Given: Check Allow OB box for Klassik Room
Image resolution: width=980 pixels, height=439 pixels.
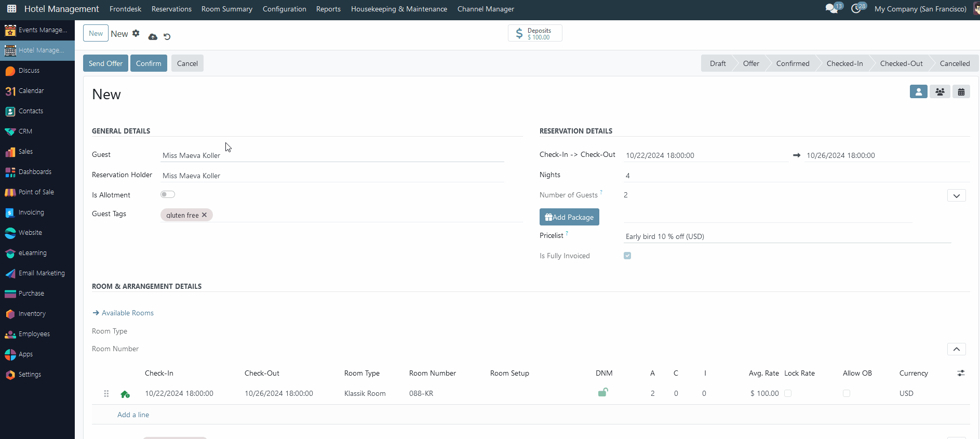Looking at the screenshot, I should tap(847, 393).
